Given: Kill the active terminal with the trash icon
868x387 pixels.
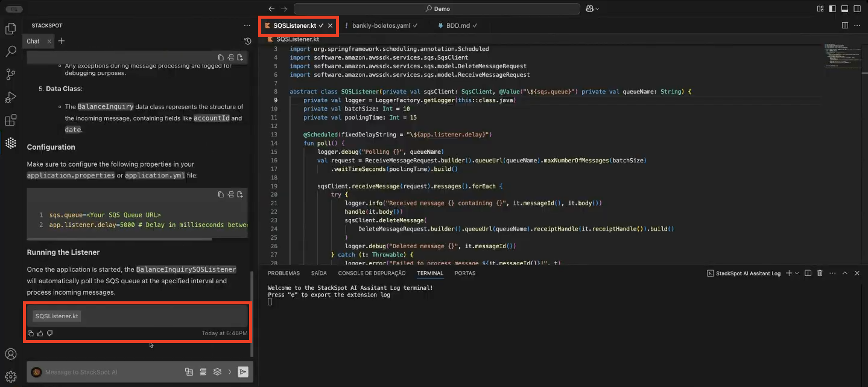Looking at the screenshot, I should [819, 273].
